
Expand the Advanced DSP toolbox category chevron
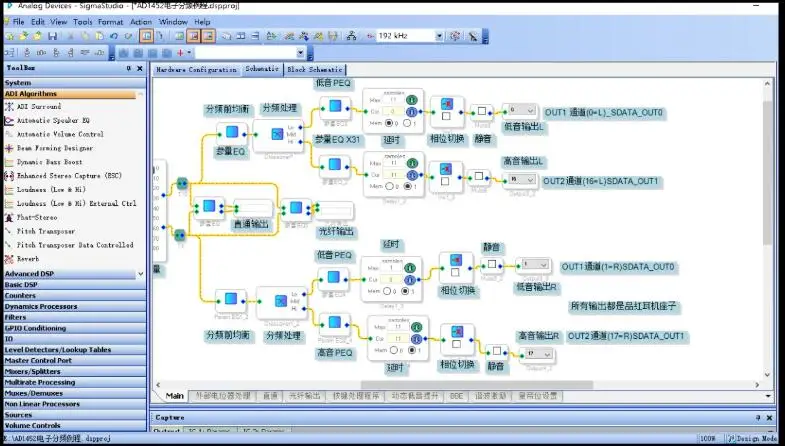coord(141,274)
